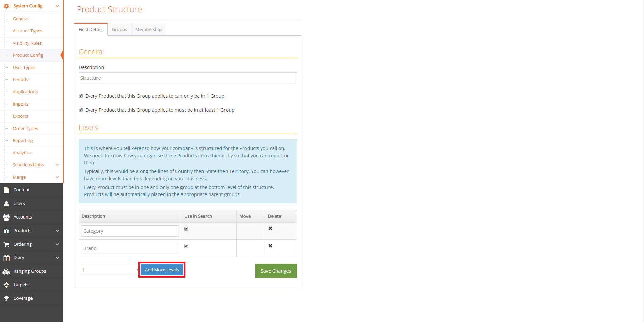This screenshot has height=322, width=644.
Task: Delete the Category level row
Action: coord(270,228)
